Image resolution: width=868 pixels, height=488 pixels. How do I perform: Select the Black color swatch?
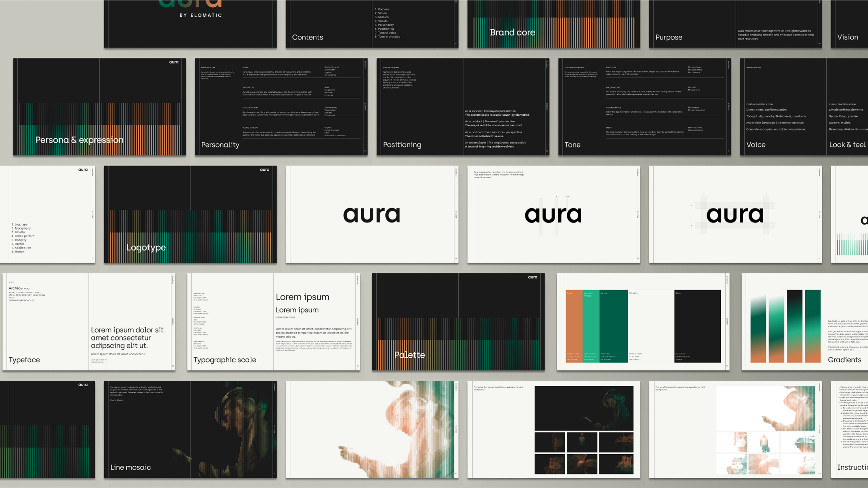[698, 326]
